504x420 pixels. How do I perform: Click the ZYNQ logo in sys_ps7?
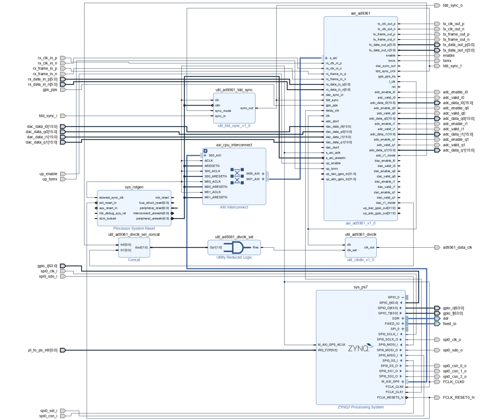tap(361, 348)
